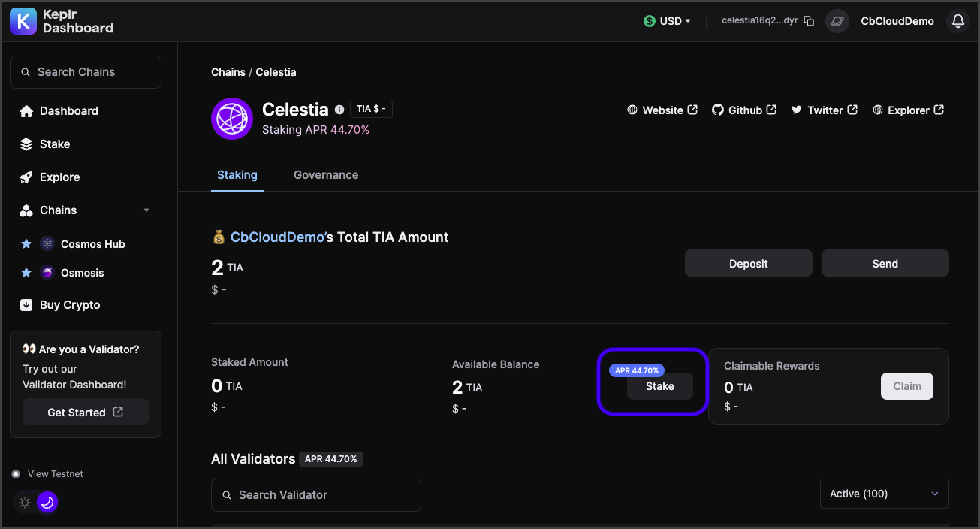Screen dimensions: 980x529
Task: Click the globe icon beside Website
Action: click(632, 110)
